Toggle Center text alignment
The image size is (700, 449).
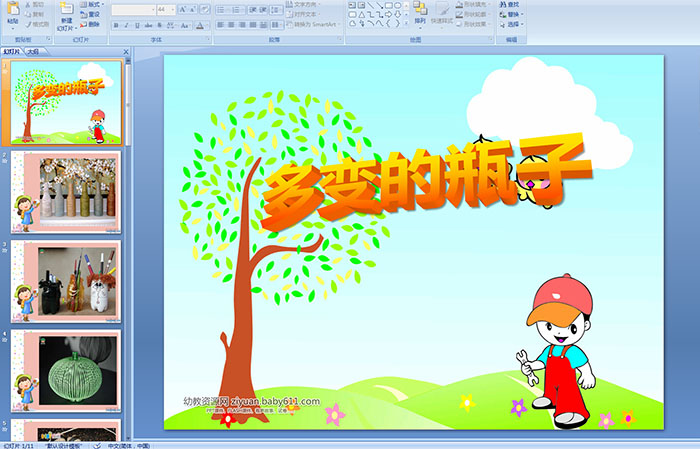point(231,25)
